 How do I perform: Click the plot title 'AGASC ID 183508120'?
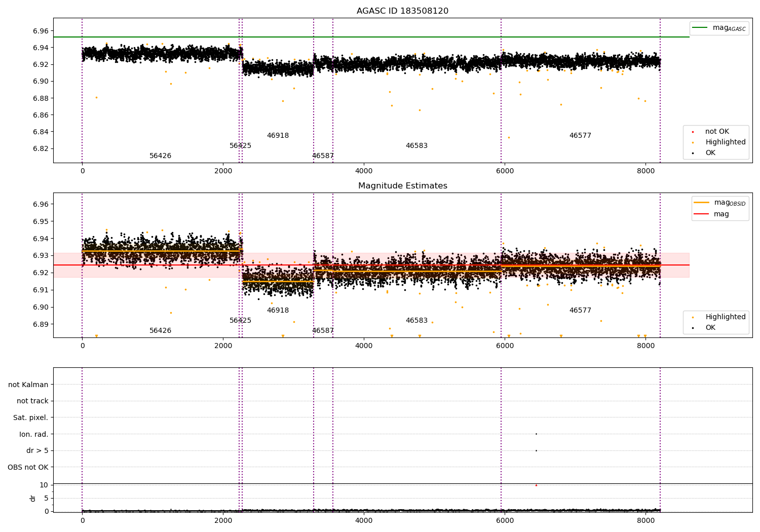(x=402, y=11)
